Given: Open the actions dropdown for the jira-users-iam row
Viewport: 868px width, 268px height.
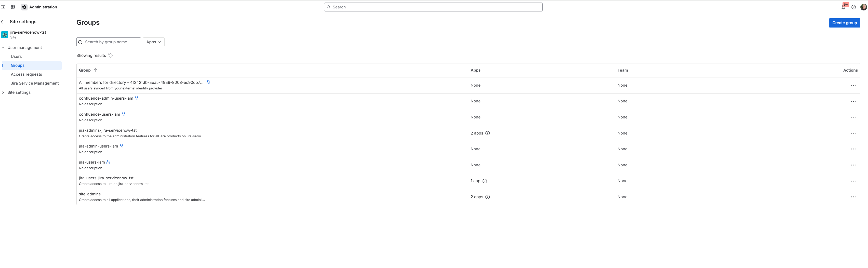Looking at the screenshot, I should click(x=853, y=165).
